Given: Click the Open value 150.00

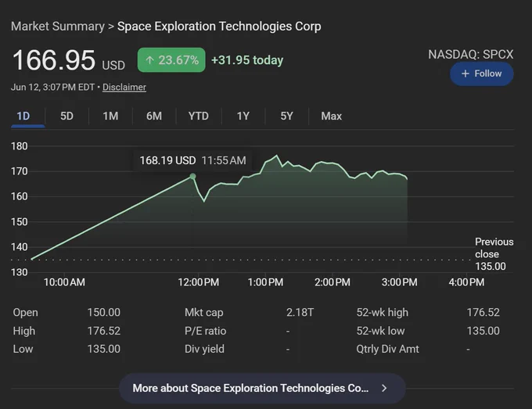Looking at the screenshot, I should [x=104, y=312].
